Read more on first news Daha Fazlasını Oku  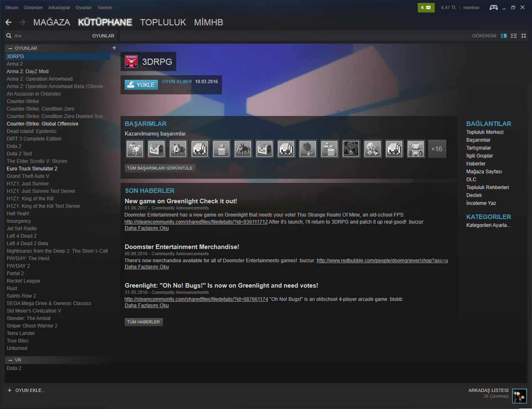pyautogui.click(x=147, y=228)
